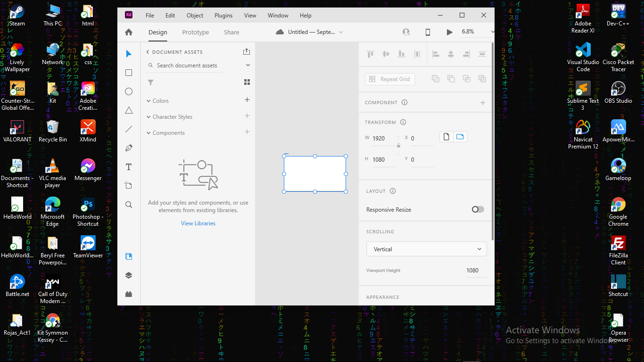The height and width of the screenshot is (362, 644).
Task: Open the Layers panel icon
Action: click(129, 275)
